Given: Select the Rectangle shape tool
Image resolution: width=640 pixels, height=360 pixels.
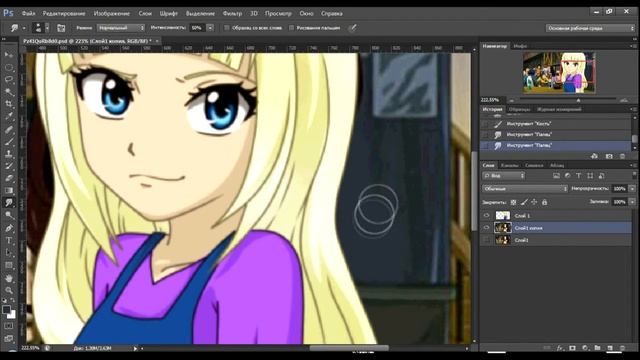Looking at the screenshot, I should tap(9, 265).
